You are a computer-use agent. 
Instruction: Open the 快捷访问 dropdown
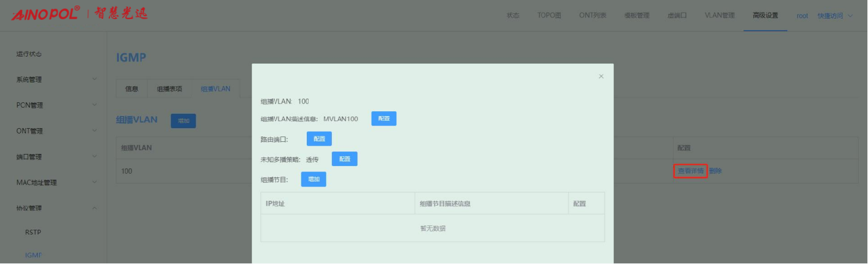834,16
